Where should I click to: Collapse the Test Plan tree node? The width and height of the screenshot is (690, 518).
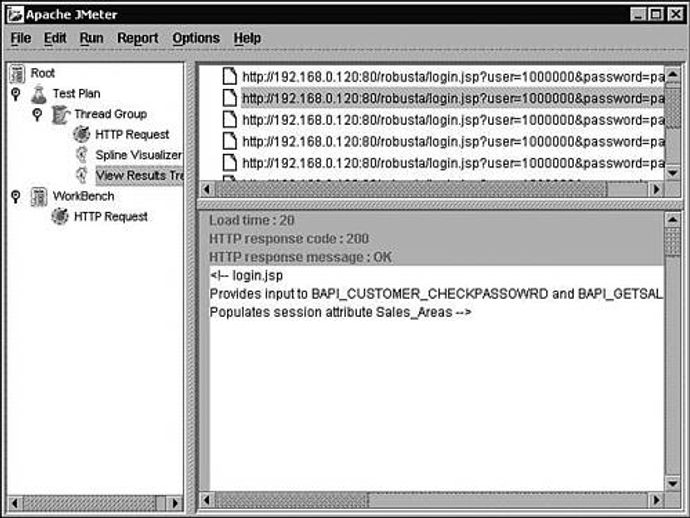click(16, 94)
